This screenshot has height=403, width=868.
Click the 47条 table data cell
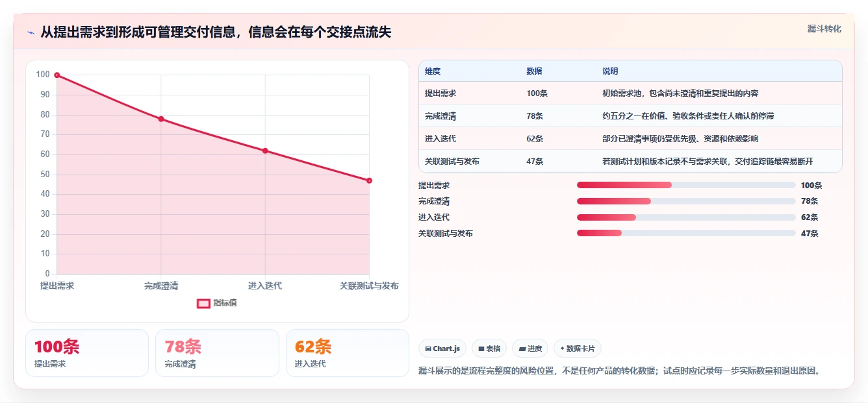(535, 162)
